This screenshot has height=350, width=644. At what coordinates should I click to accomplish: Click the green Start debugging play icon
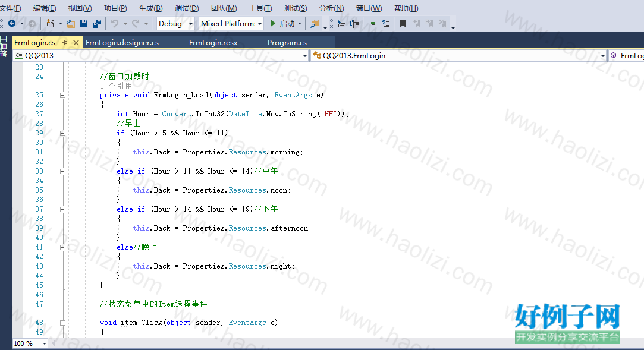(273, 23)
